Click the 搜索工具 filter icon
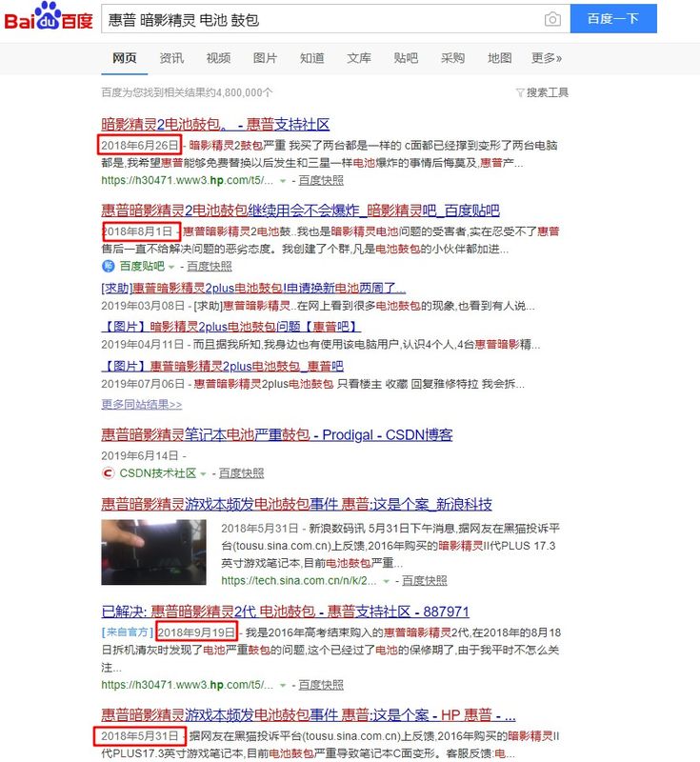This screenshot has height=762, width=700. coord(520,92)
